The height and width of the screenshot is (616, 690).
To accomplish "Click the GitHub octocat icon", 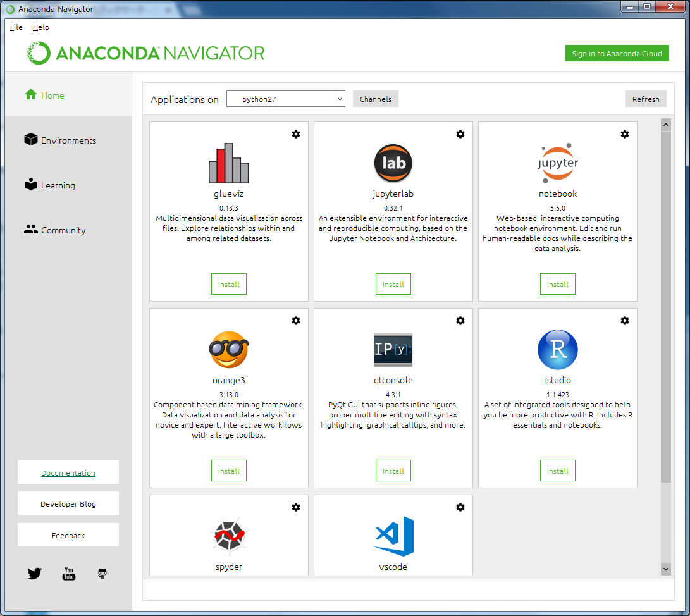I will tap(102, 574).
